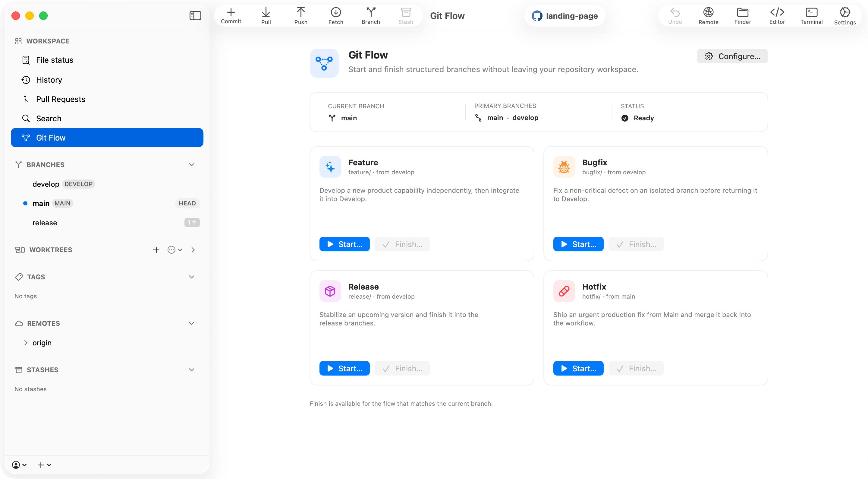Open the Remote in browser icon
This screenshot has width=868, height=479.
[x=708, y=16]
